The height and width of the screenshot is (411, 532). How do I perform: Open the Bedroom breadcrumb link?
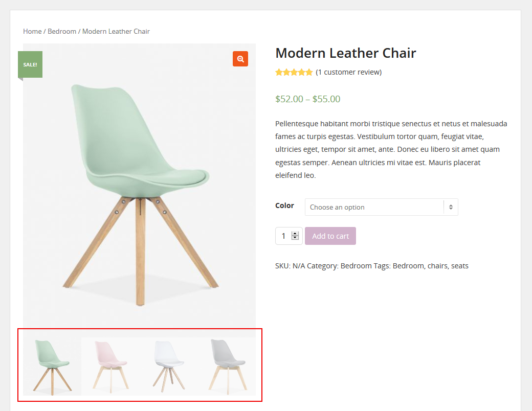click(62, 31)
